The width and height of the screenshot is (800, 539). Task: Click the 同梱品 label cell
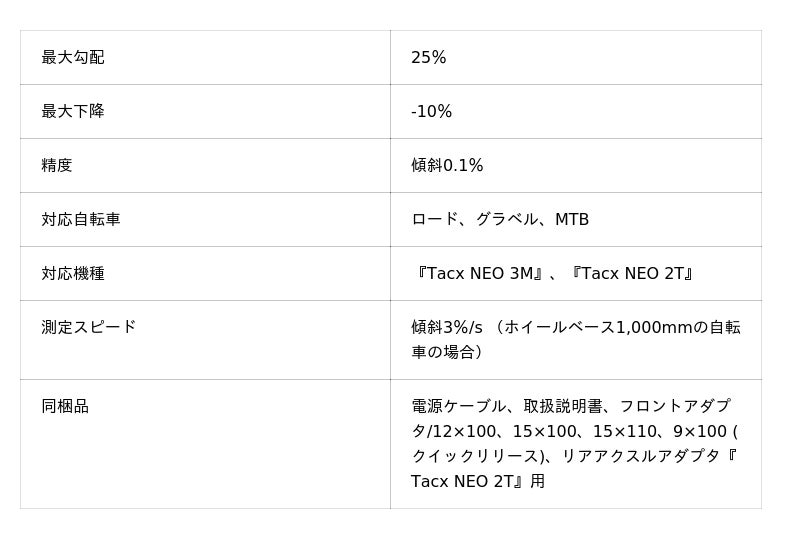click(x=65, y=407)
